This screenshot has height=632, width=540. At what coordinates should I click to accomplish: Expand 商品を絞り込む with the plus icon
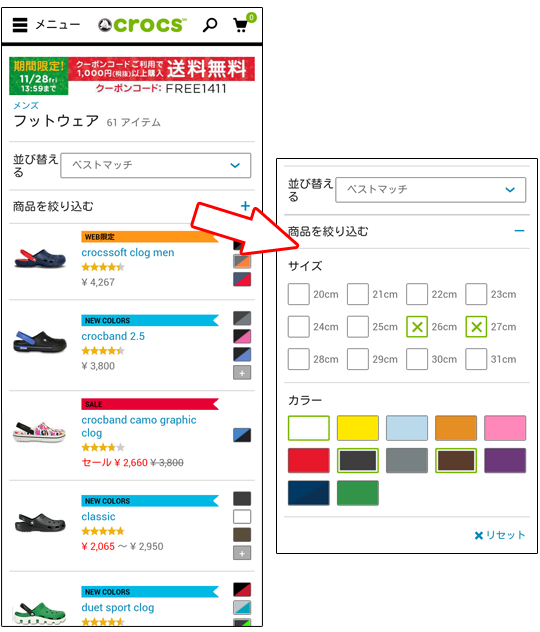245,206
